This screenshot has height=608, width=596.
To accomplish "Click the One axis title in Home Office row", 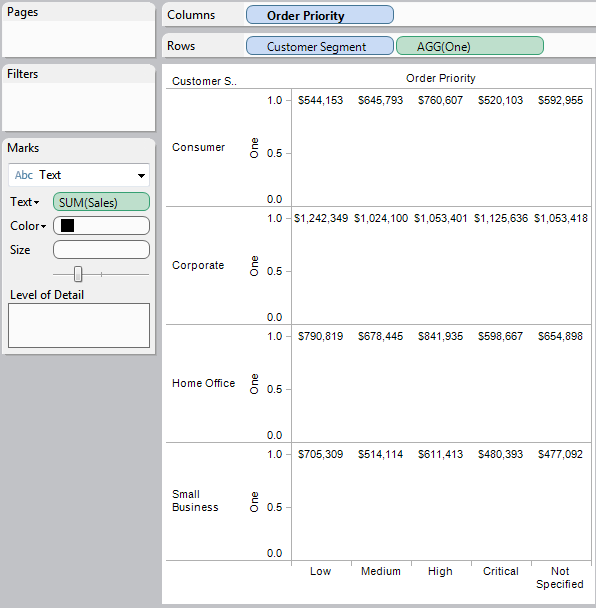I will tap(254, 383).
